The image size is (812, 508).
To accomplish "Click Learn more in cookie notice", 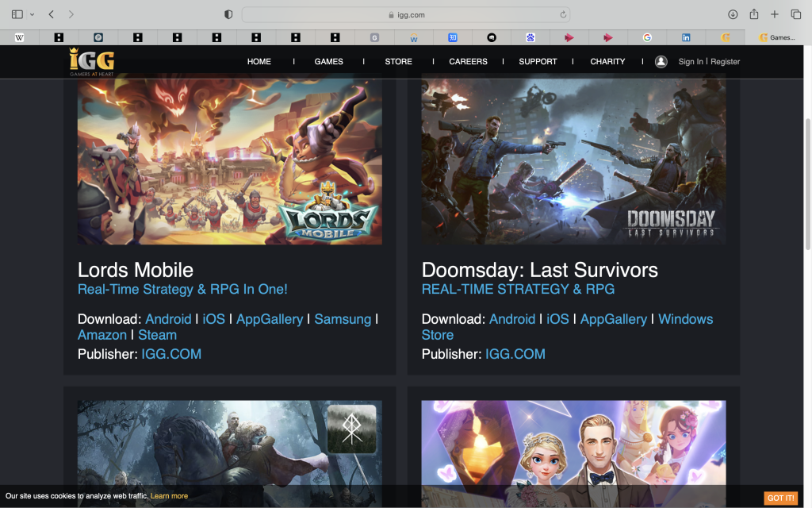I will click(x=170, y=496).
